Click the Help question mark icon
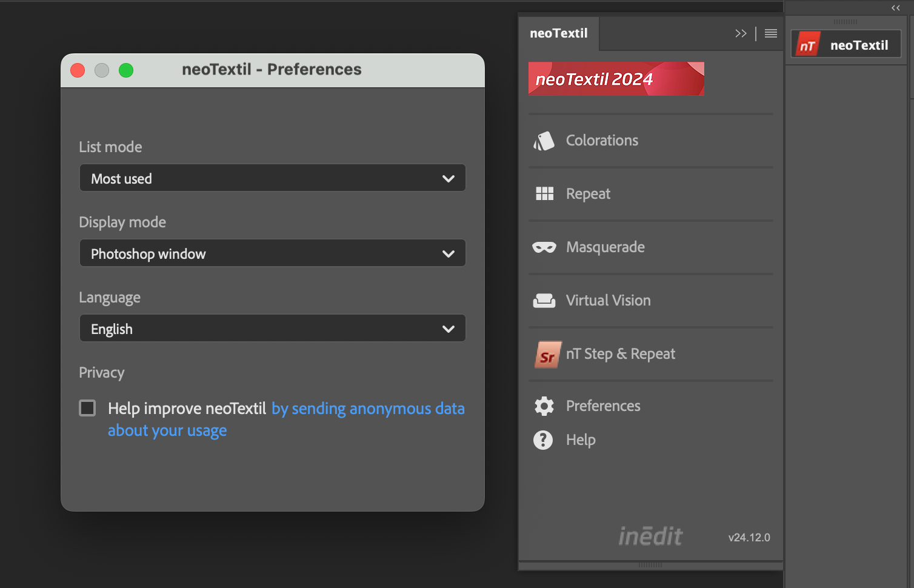 point(543,439)
